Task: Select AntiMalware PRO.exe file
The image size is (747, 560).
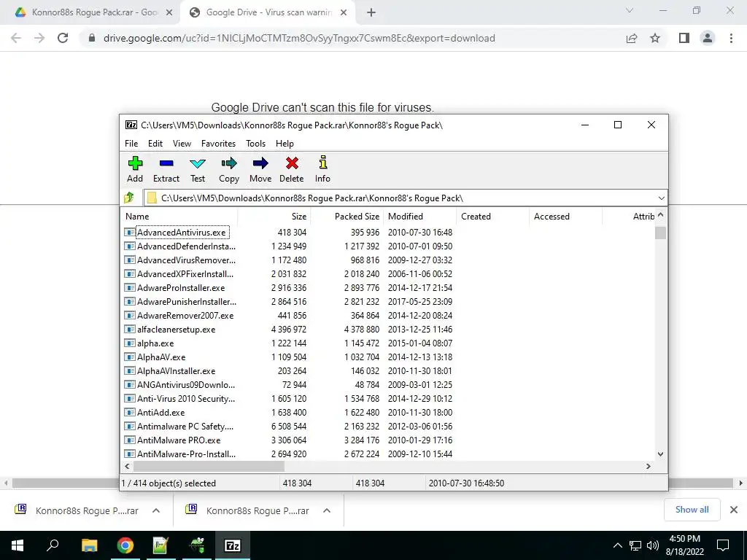Action: (x=179, y=440)
